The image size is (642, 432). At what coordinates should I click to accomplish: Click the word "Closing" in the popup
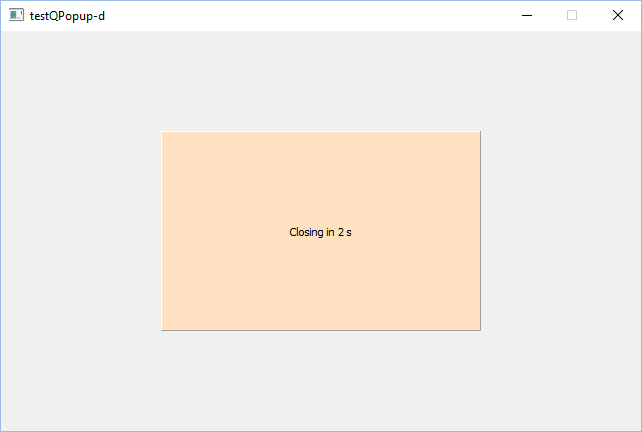pos(305,232)
